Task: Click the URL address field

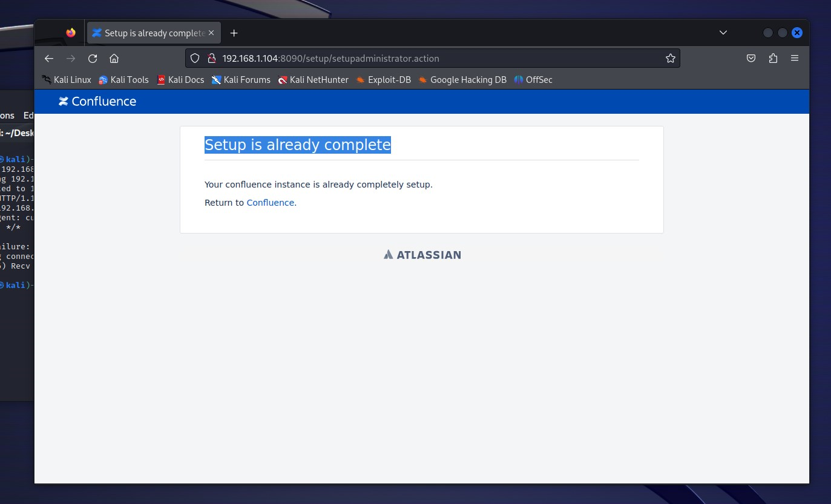Action: (433, 58)
